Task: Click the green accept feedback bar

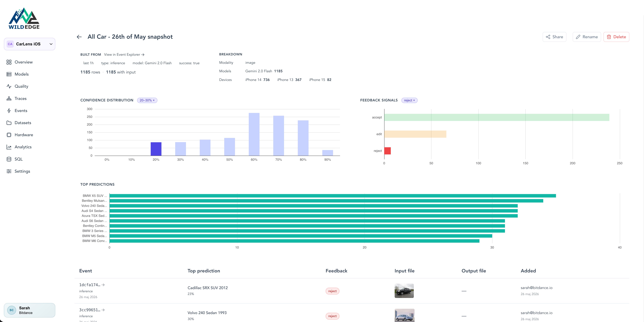Action: pos(497,117)
